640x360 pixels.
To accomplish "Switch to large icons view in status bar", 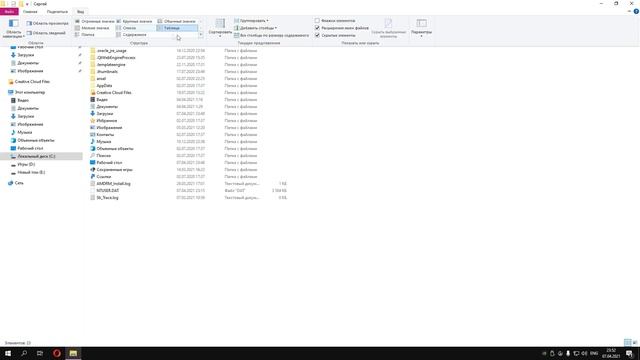I will point(635,342).
